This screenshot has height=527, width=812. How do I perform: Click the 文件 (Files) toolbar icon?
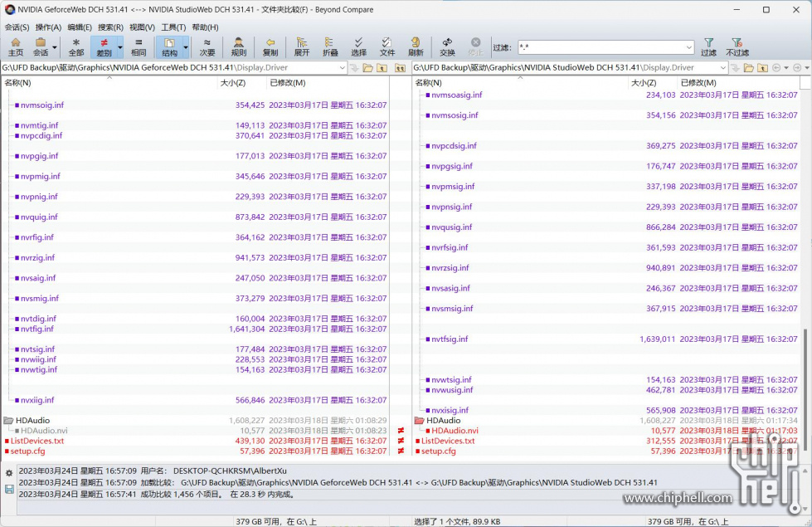(387, 47)
